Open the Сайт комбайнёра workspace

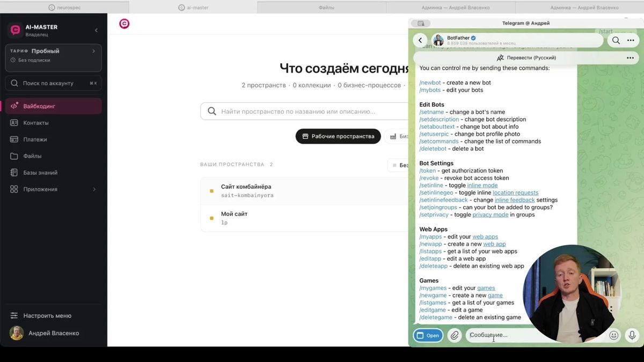304,191
